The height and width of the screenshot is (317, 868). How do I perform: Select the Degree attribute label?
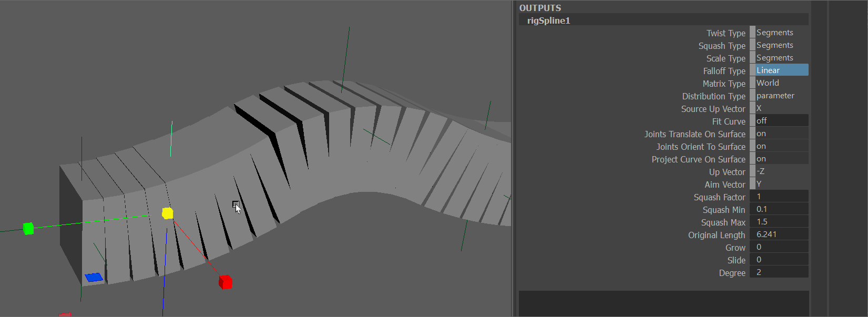click(732, 273)
